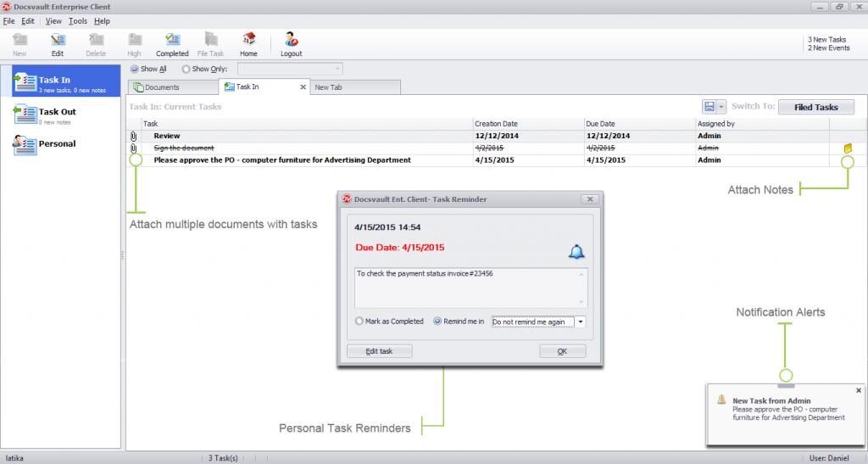This screenshot has width=868, height=464.
Task: Open yellow note icon on Sign task
Action: point(848,148)
